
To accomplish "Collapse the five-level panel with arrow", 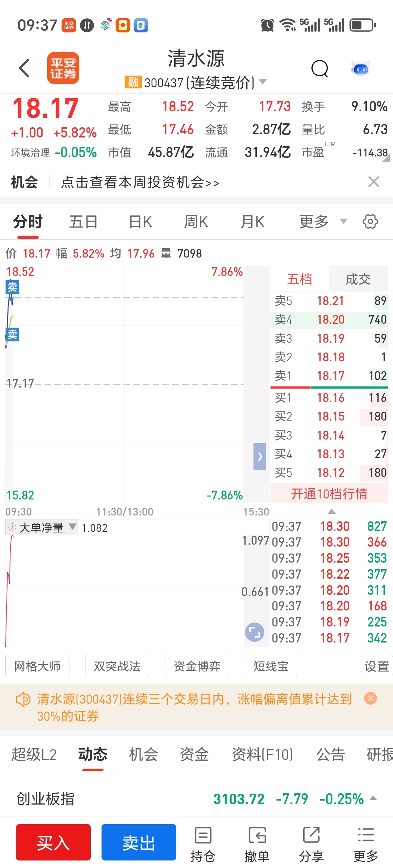I will (259, 456).
